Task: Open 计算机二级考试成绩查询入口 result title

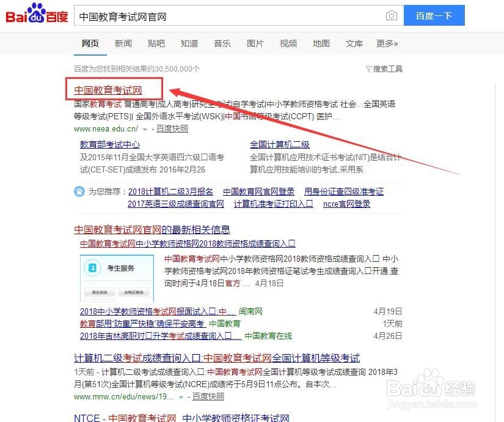Action: click(217, 358)
